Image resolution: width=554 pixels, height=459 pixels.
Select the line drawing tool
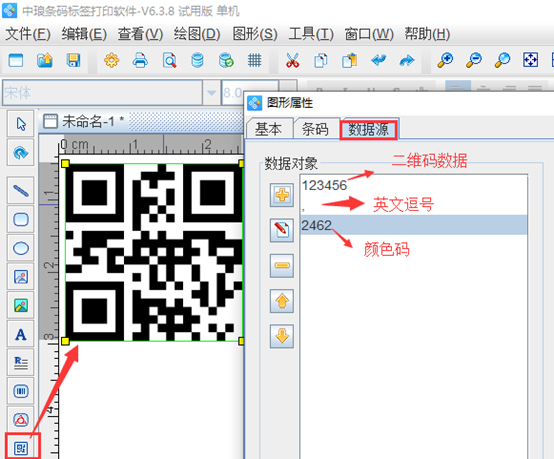[21, 191]
